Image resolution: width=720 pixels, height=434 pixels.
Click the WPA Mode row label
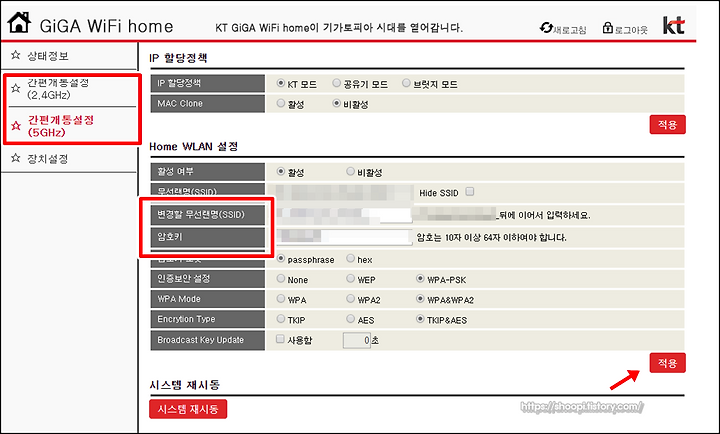tap(208, 299)
